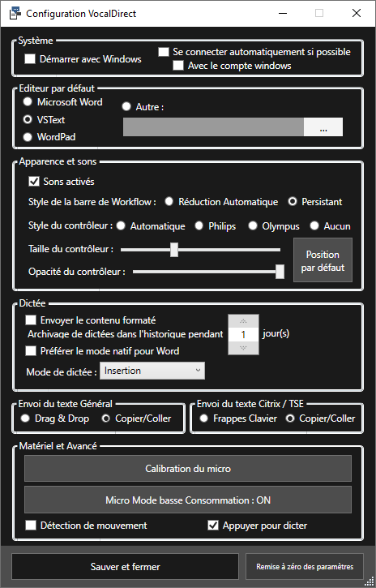Toggle Micro Mode basse Consommation button
Viewport: 376px width, 588px height.
[x=188, y=500]
